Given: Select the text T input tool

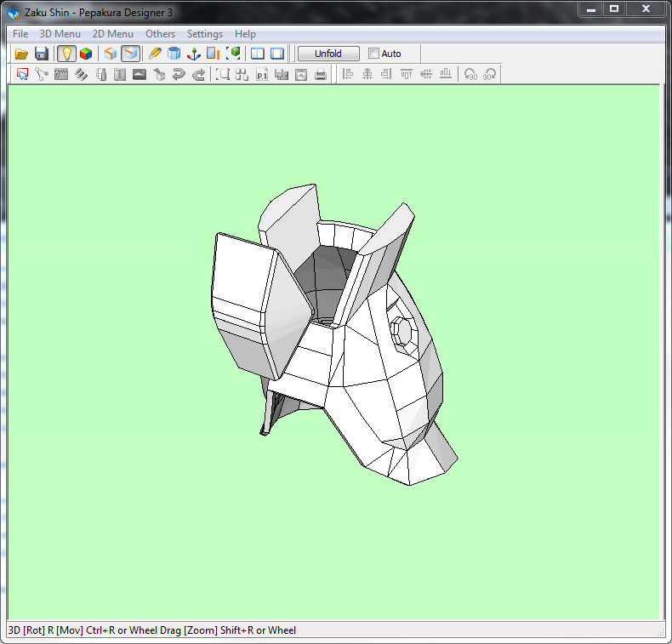Looking at the screenshot, I should tap(120, 74).
